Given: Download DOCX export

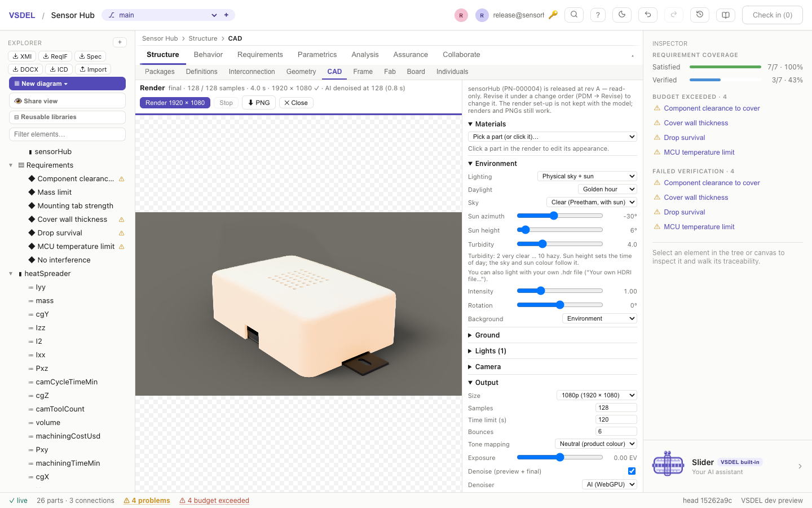Looking at the screenshot, I should [25, 69].
